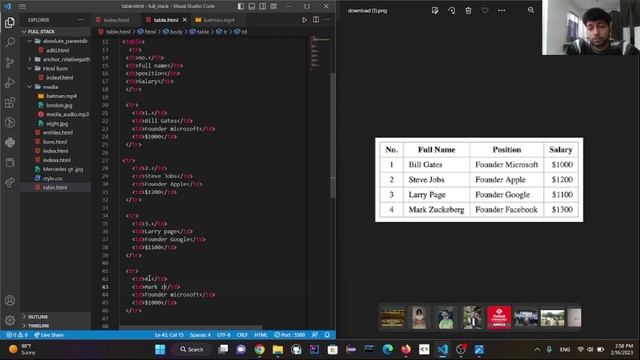Toggle the Primary Side Bar layout button
The width and height of the screenshot is (640, 360).
coord(241,6)
